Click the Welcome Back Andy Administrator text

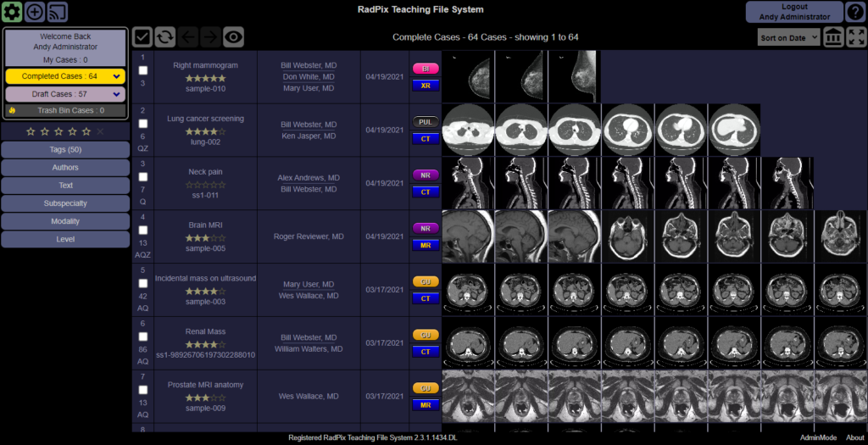pos(65,42)
